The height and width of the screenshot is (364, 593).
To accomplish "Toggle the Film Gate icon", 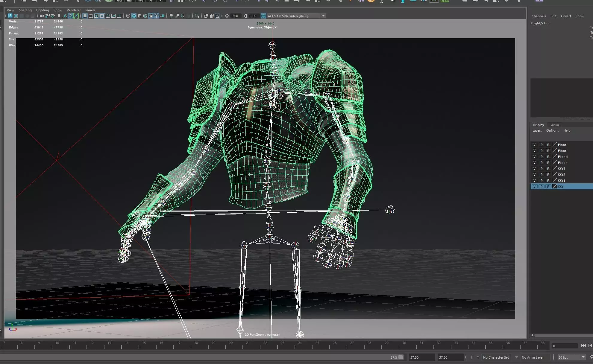I will coord(91,16).
